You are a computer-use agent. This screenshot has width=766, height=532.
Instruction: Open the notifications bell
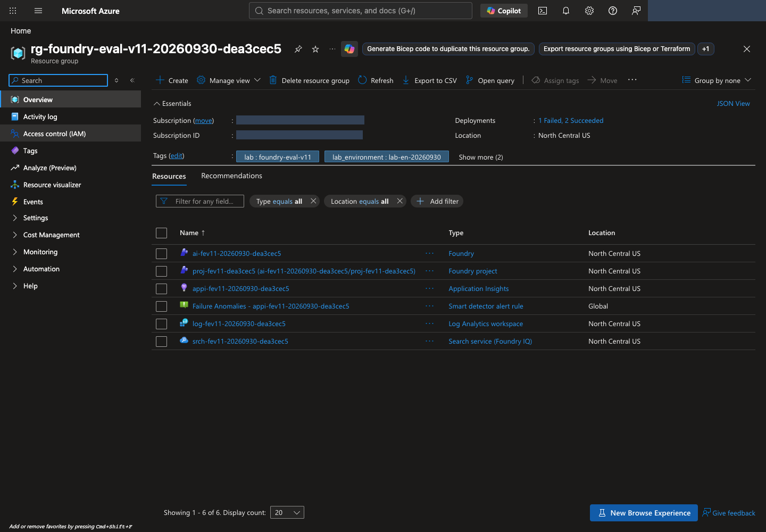pos(566,11)
